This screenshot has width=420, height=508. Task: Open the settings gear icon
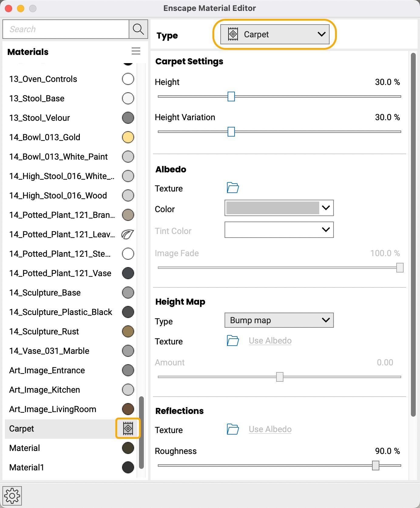12,496
